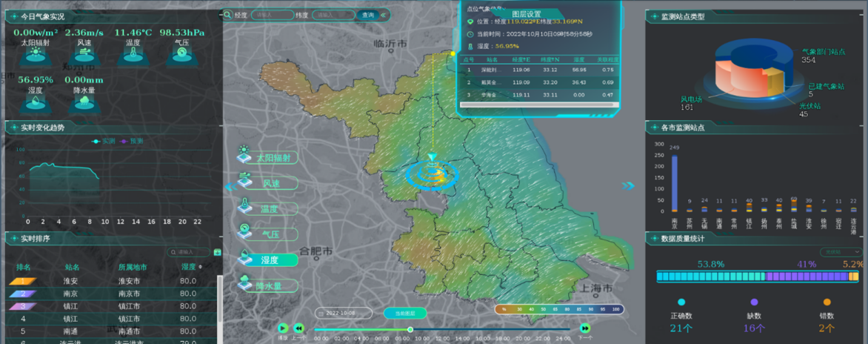The height and width of the screenshot is (344, 868).
Task: Sort the ranking by 湿度 column header
Action: point(190,267)
